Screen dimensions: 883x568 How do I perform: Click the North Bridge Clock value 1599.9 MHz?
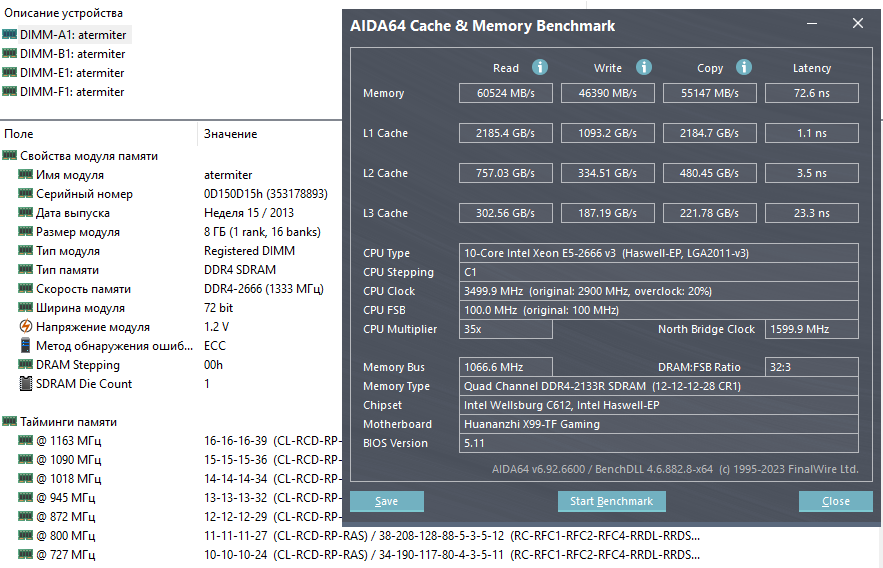tap(811, 329)
